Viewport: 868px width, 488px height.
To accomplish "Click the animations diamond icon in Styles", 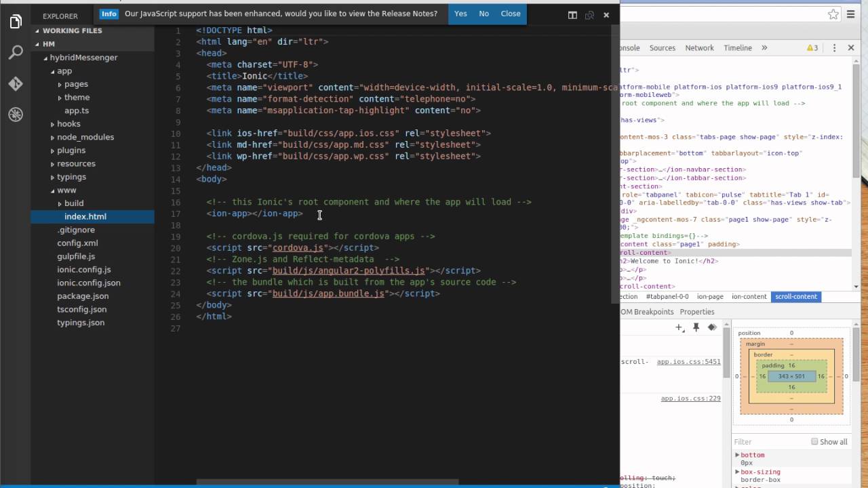I will [x=712, y=327].
